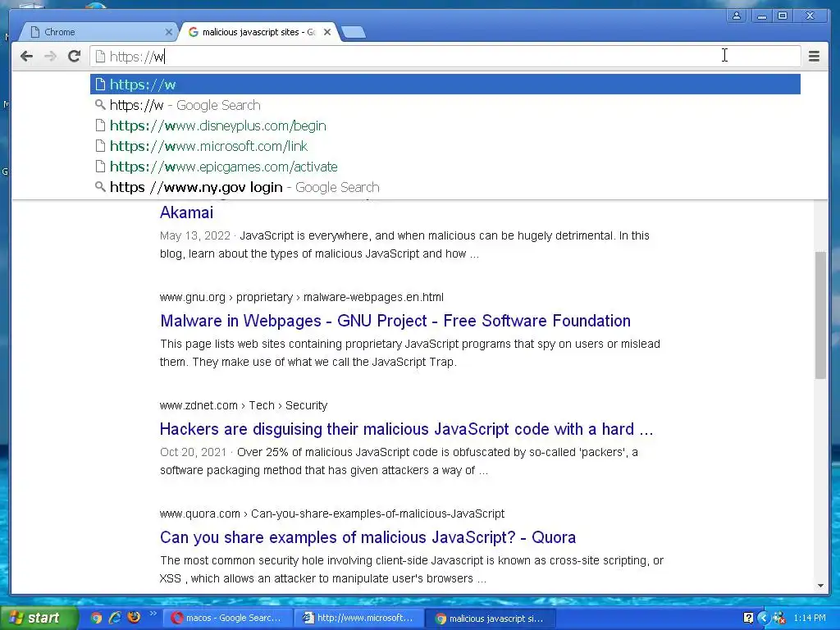
Task: Click the help question-mark tray icon
Action: click(x=748, y=619)
